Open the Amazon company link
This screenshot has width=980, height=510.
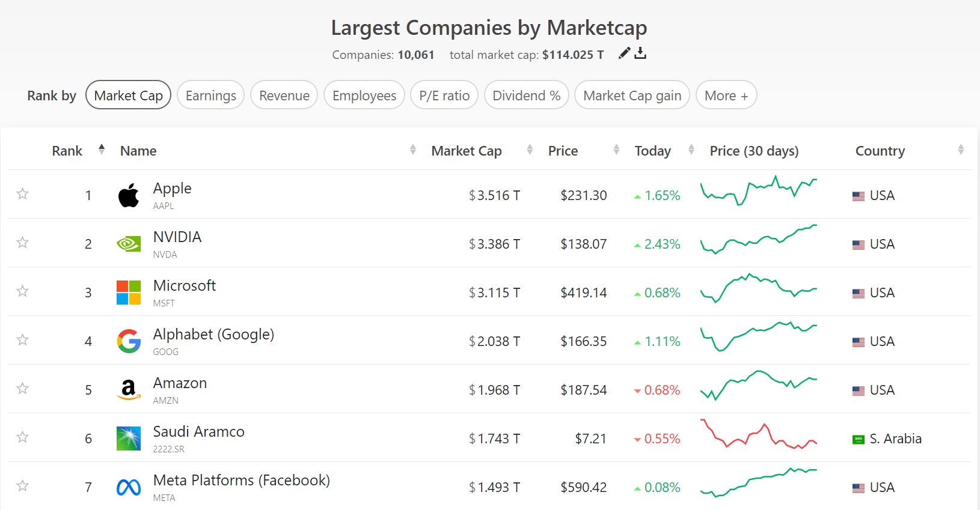pyautogui.click(x=180, y=383)
